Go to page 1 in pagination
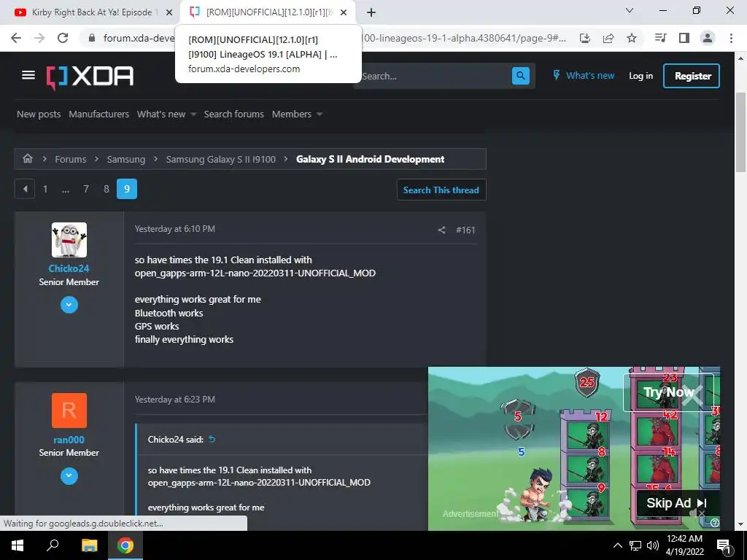Viewport: 747px width, 560px height. coord(45,189)
